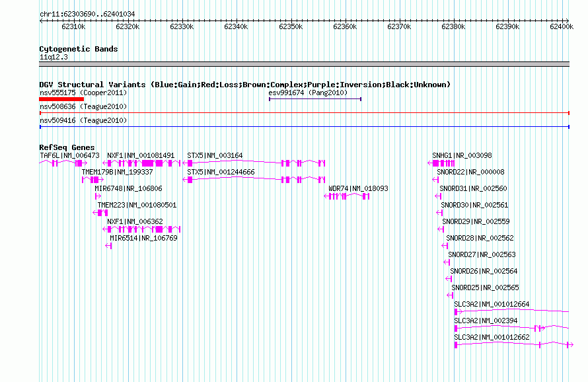
Task: Click the SLC3A2|NM_002394 label
Action: point(486,321)
